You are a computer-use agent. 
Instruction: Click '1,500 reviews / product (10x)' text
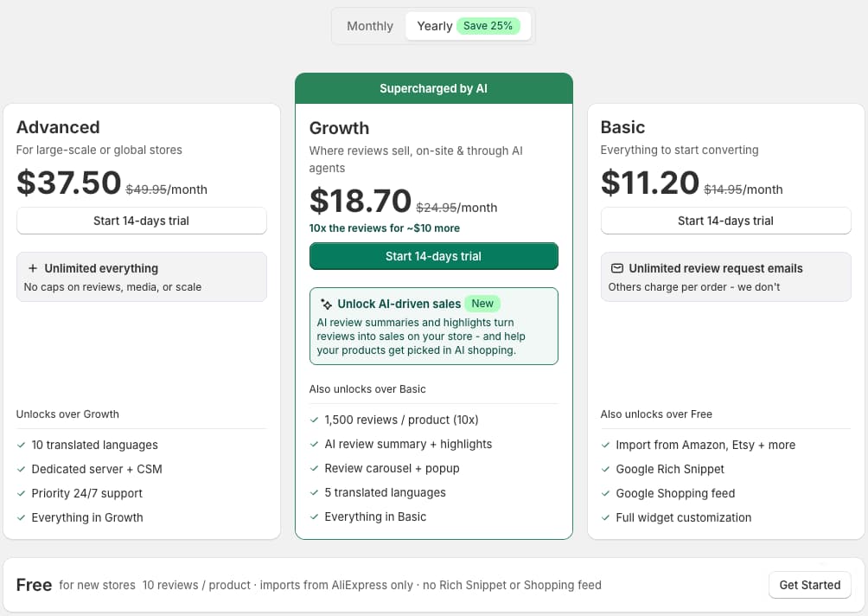[401, 420]
